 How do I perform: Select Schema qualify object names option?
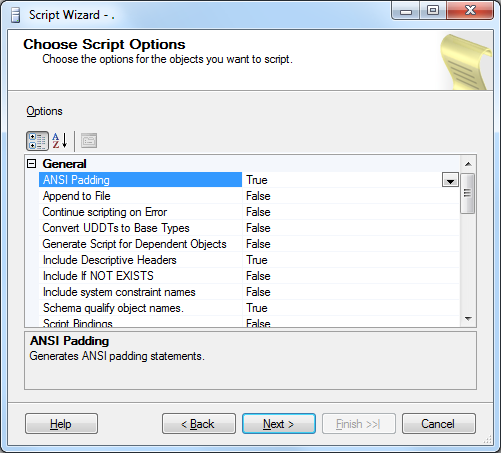point(140,308)
